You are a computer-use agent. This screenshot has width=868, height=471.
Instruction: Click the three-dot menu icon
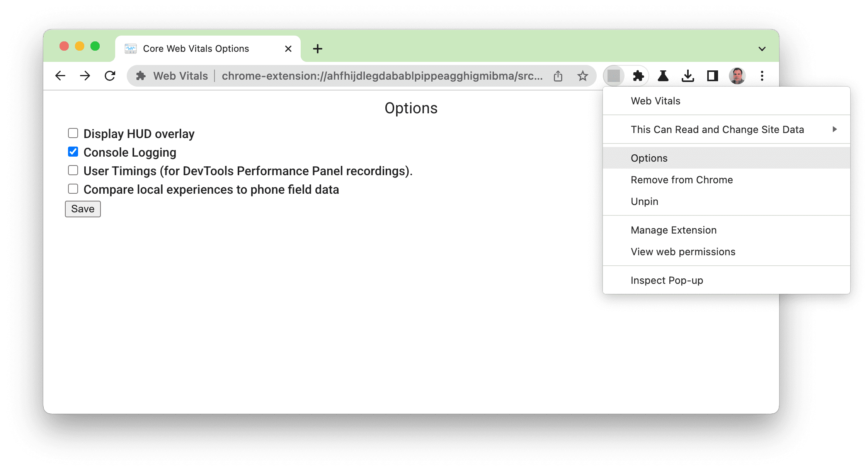[x=762, y=77]
